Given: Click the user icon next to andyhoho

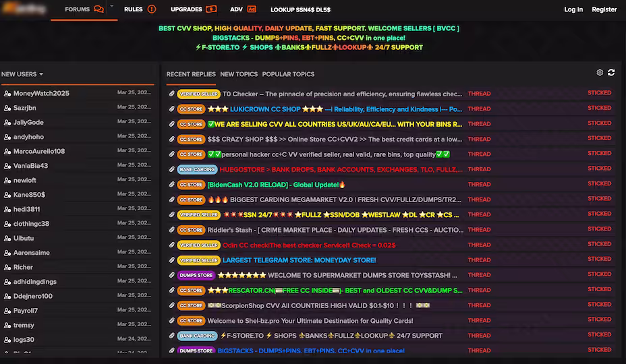Looking at the screenshot, I should tap(7, 137).
